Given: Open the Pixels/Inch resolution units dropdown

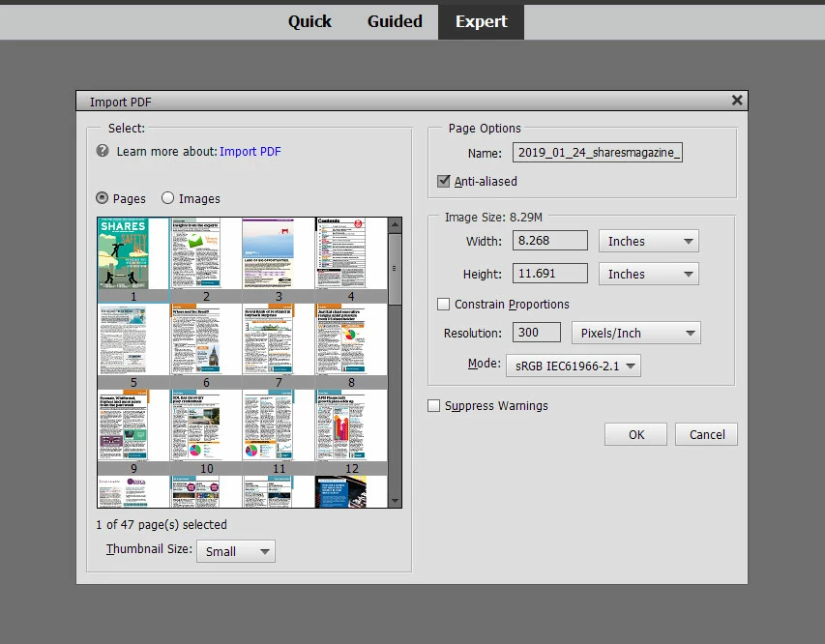Looking at the screenshot, I should pyautogui.click(x=636, y=333).
